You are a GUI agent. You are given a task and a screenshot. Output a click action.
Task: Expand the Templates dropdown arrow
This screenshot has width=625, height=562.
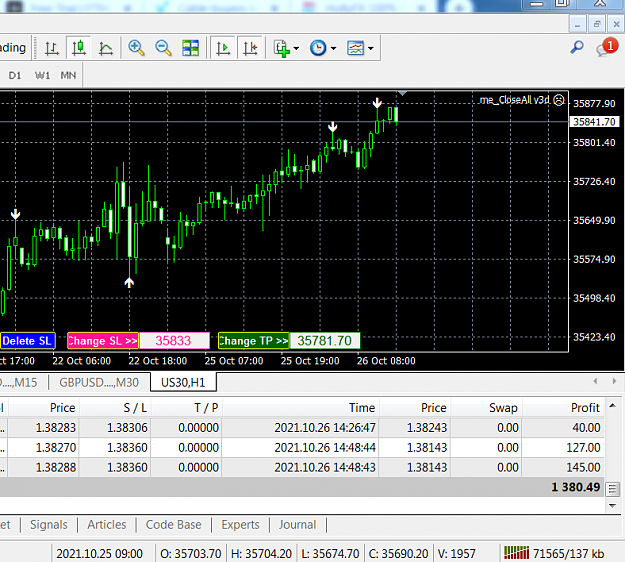(371, 49)
